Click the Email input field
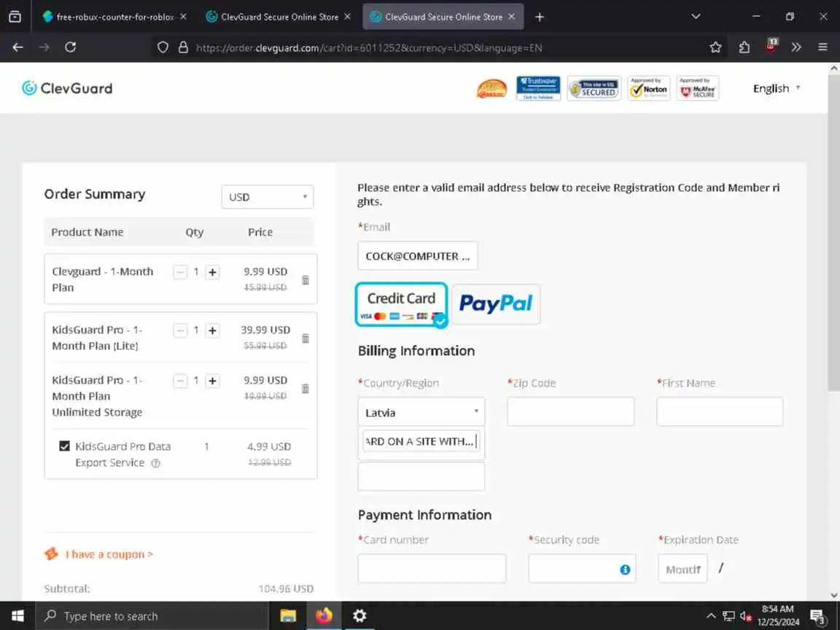 417,256
